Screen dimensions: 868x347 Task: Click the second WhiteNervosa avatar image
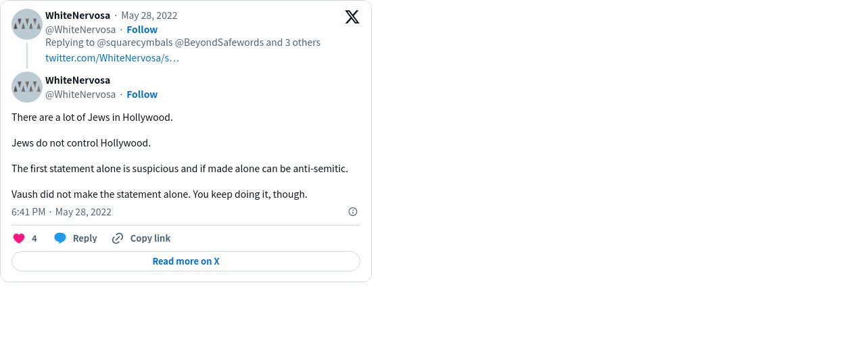tap(27, 87)
